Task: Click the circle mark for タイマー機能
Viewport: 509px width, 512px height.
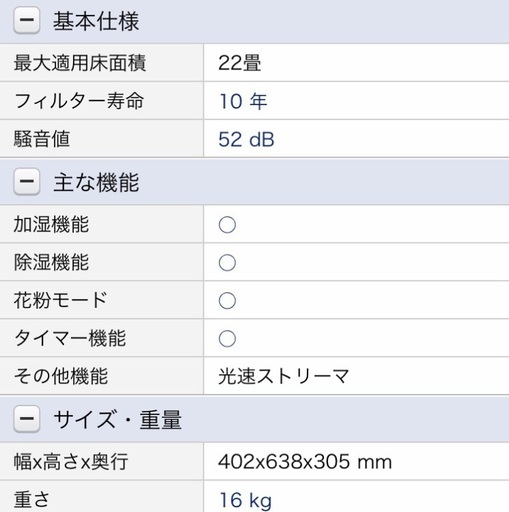Action: (227, 339)
